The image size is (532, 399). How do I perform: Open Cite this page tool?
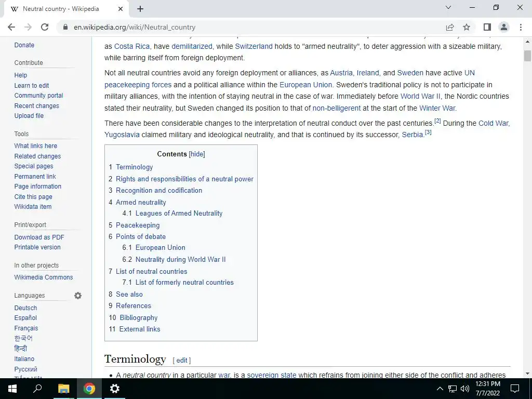(x=33, y=197)
